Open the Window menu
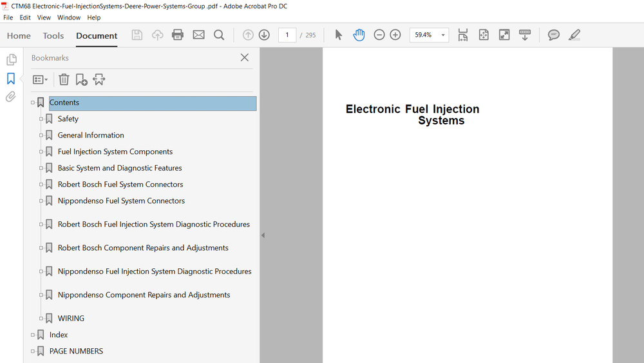The image size is (644, 363). coord(69,17)
